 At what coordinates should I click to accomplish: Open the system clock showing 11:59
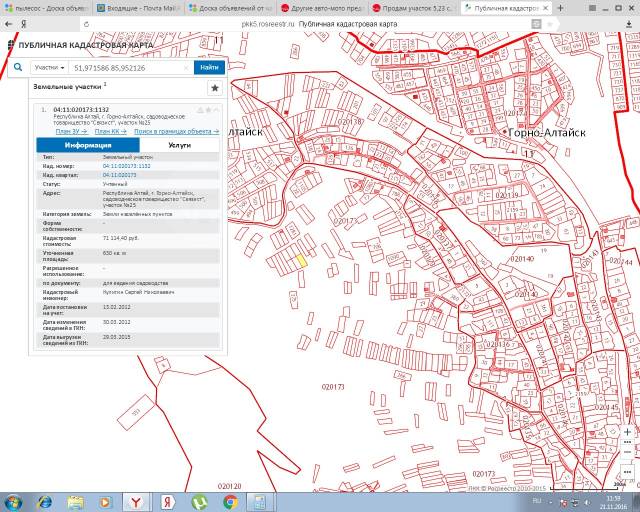coord(613,503)
